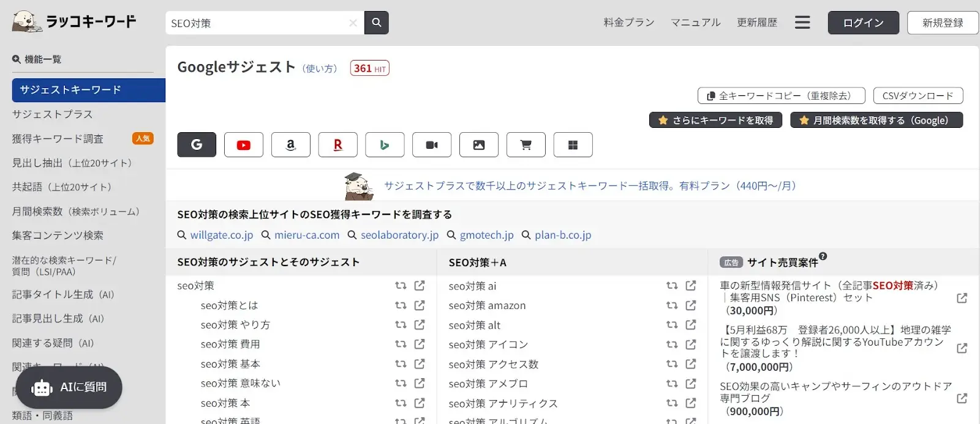Click 月間検索数を取得する（Google） button
980x424 pixels.
click(876, 120)
